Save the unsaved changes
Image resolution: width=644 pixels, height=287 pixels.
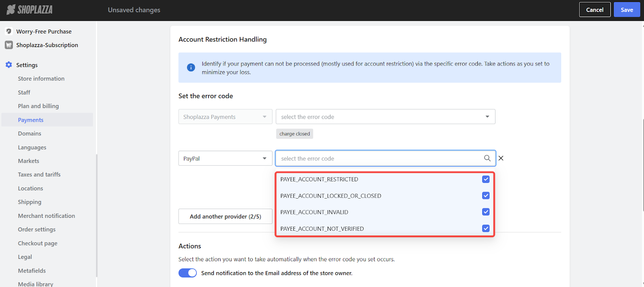pyautogui.click(x=627, y=10)
